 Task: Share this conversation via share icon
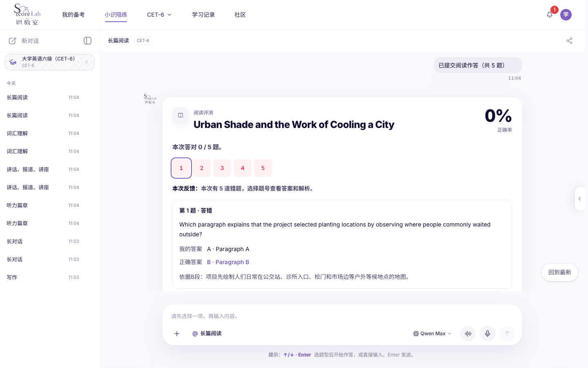(570, 40)
